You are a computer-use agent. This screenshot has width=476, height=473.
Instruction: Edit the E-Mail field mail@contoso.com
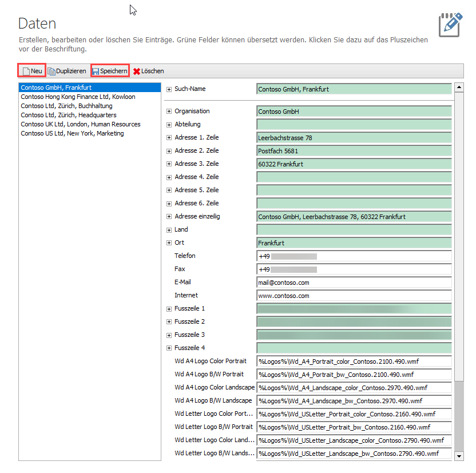pos(354,283)
